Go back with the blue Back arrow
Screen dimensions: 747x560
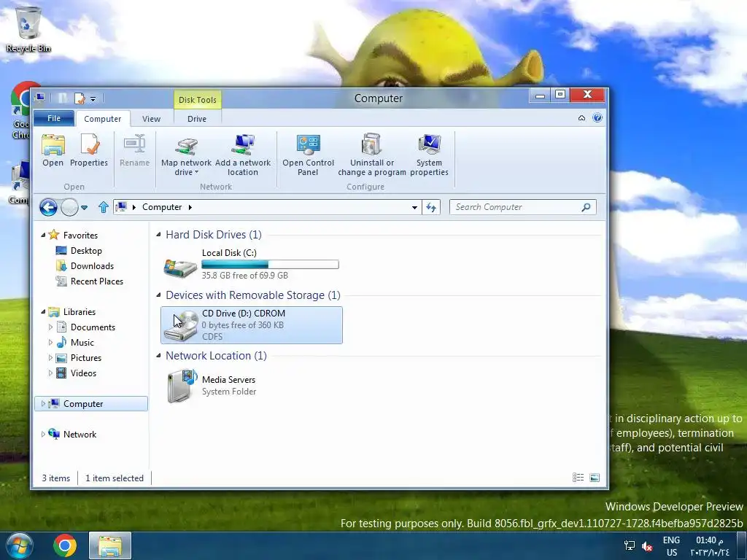49,207
